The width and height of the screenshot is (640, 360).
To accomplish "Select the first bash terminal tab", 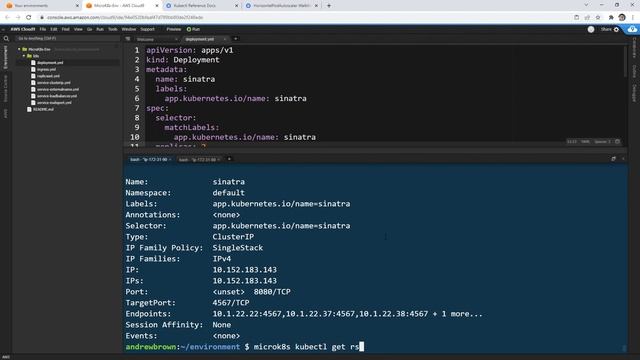I will click(149, 160).
